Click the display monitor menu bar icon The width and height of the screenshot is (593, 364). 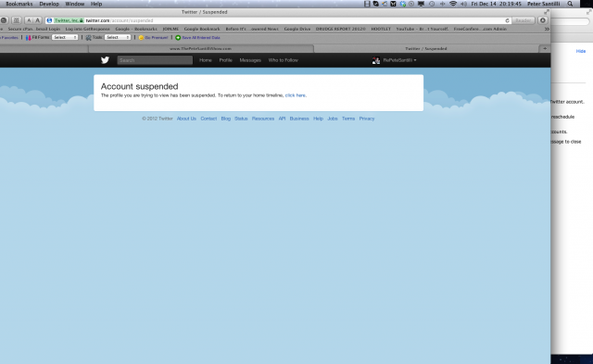point(421,4)
